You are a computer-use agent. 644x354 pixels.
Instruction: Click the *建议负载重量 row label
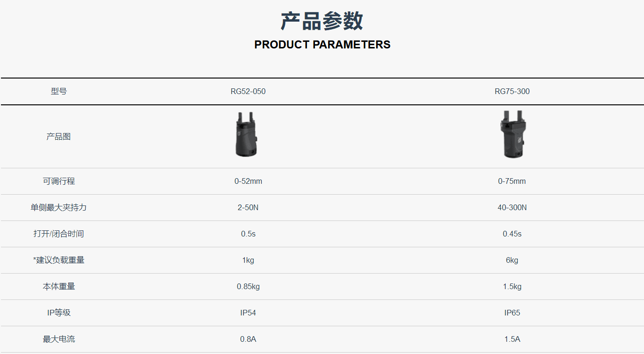(59, 260)
